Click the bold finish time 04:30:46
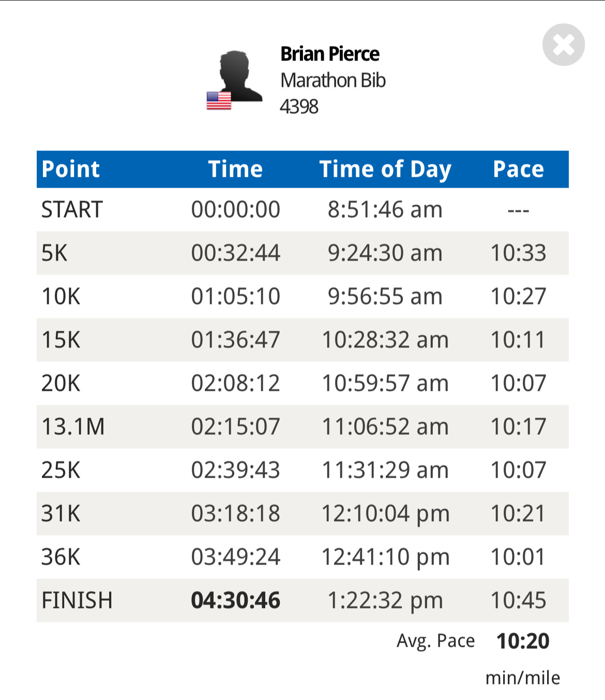605x700 pixels. pyautogui.click(x=235, y=600)
